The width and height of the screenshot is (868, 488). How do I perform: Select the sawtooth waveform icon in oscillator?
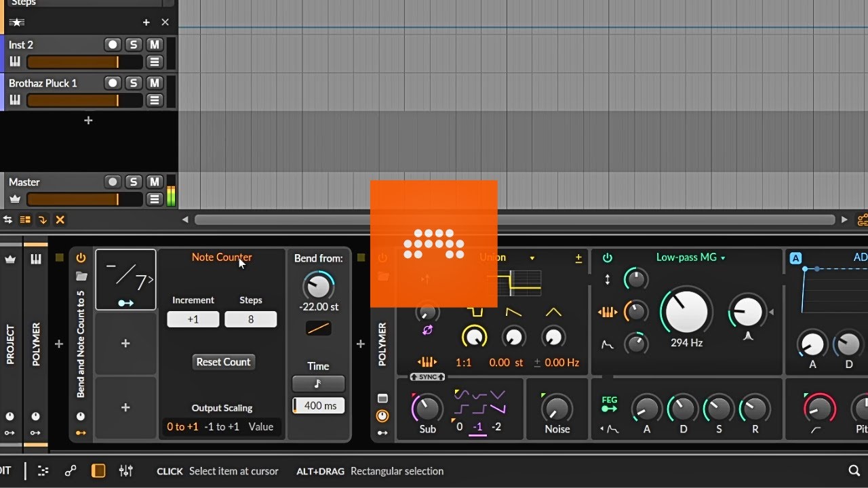pyautogui.click(x=514, y=312)
